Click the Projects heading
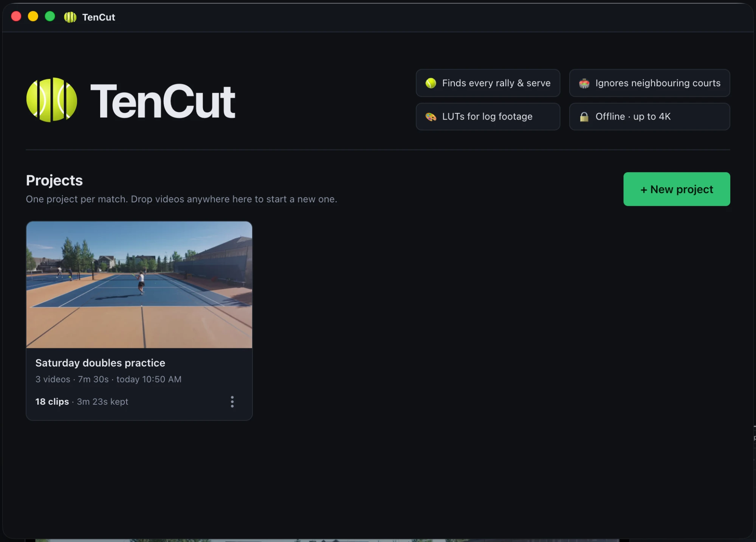 54,180
